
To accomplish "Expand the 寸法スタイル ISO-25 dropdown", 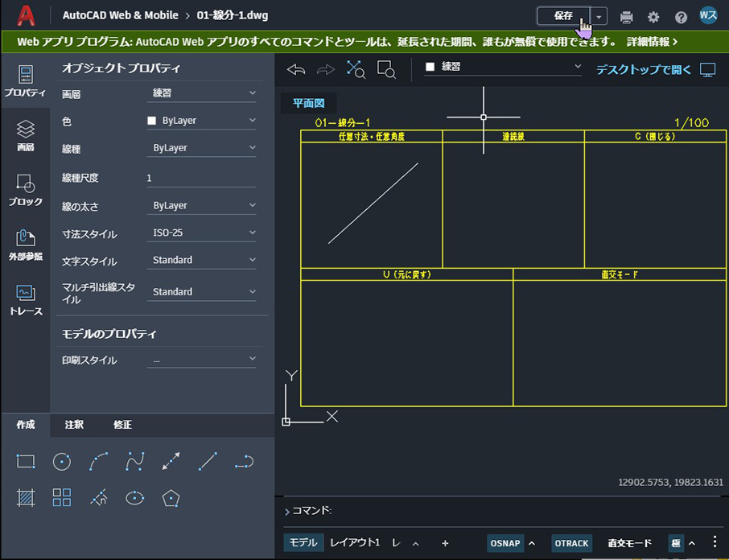I will coord(202,233).
